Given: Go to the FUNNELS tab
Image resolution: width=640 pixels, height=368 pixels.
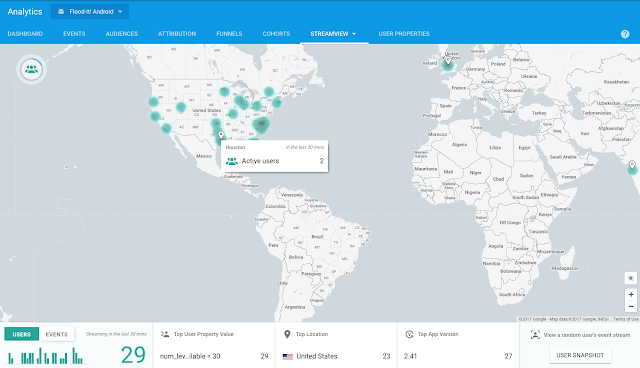Looking at the screenshot, I should point(229,34).
